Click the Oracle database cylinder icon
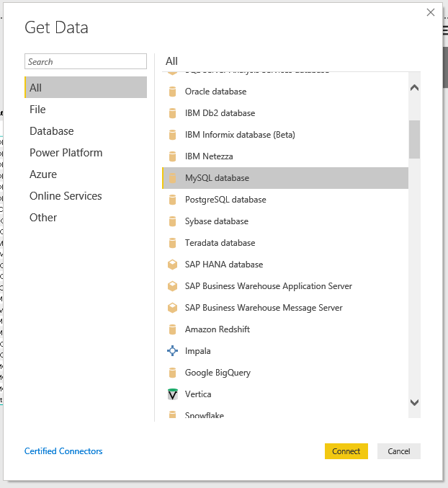The width and height of the screenshot is (448, 488). point(172,92)
